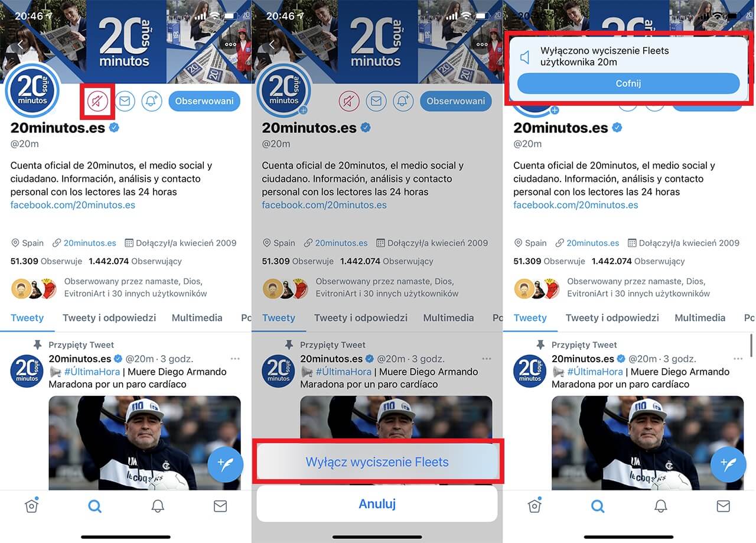
Task: Open direct message envelope icon on left profile
Action: click(125, 101)
